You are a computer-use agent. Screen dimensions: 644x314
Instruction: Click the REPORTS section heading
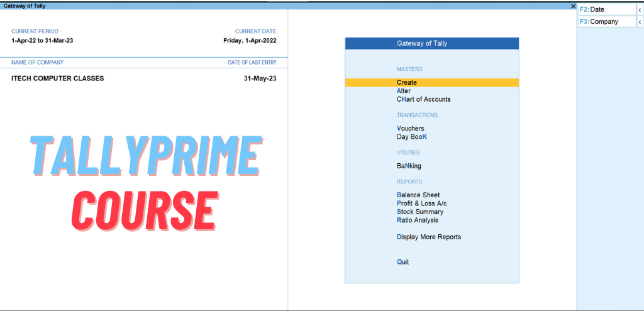click(409, 181)
